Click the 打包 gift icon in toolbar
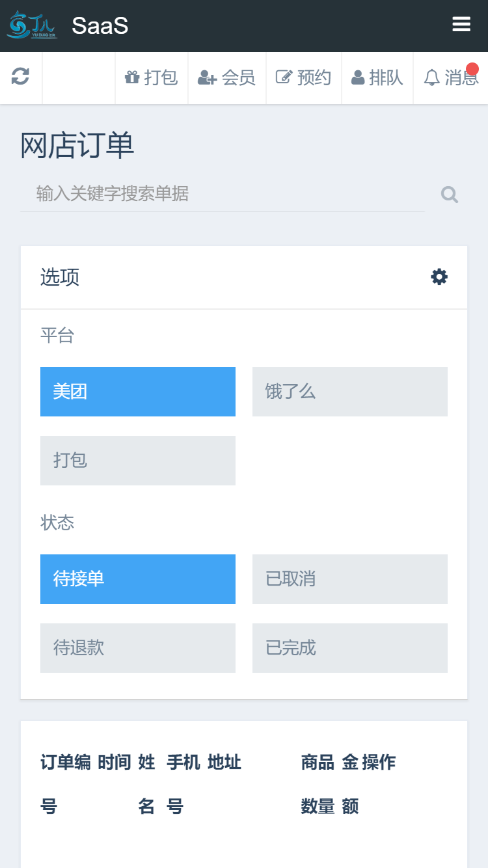This screenshot has height=868, width=488. coord(132,77)
